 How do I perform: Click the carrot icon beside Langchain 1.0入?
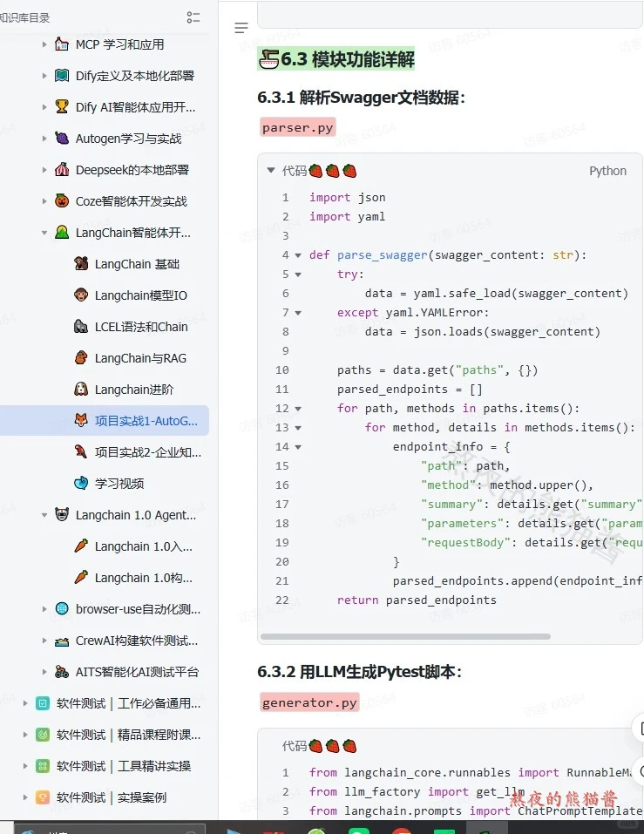81,546
